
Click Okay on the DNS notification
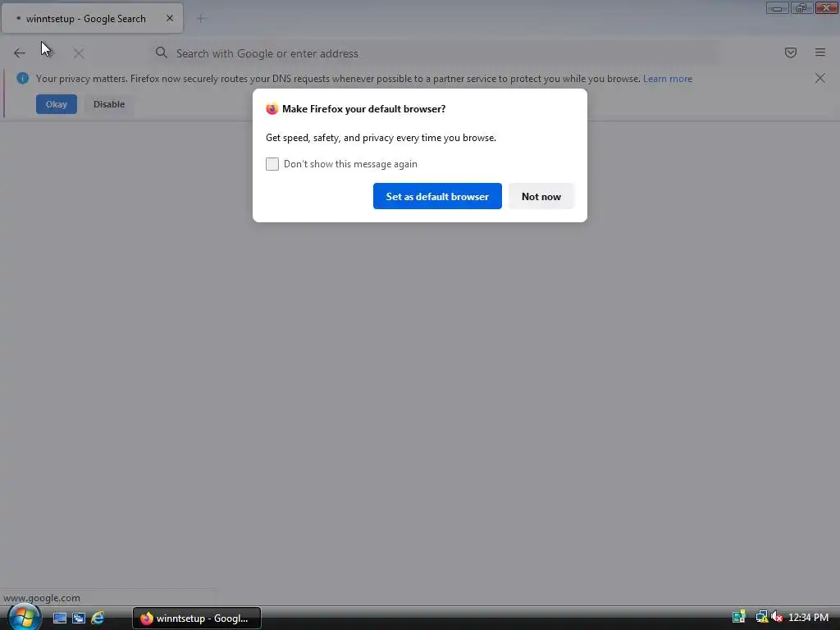(x=57, y=104)
